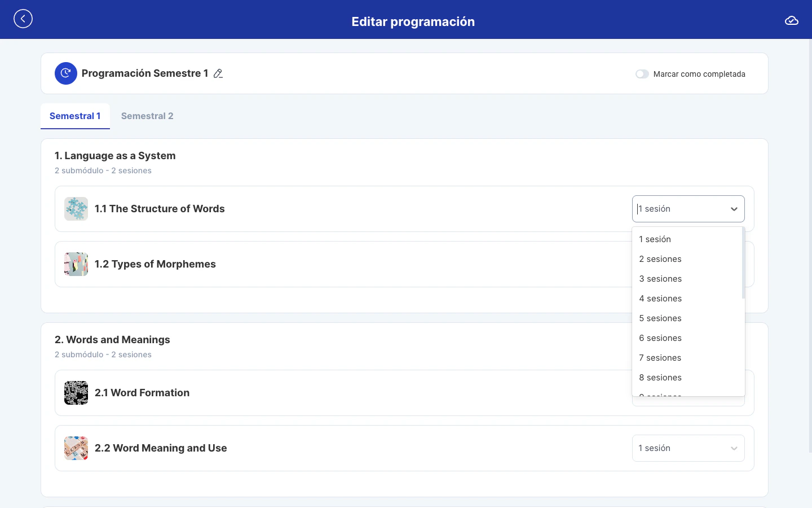Click the Editar programación header title
The image size is (812, 508).
[413, 21]
